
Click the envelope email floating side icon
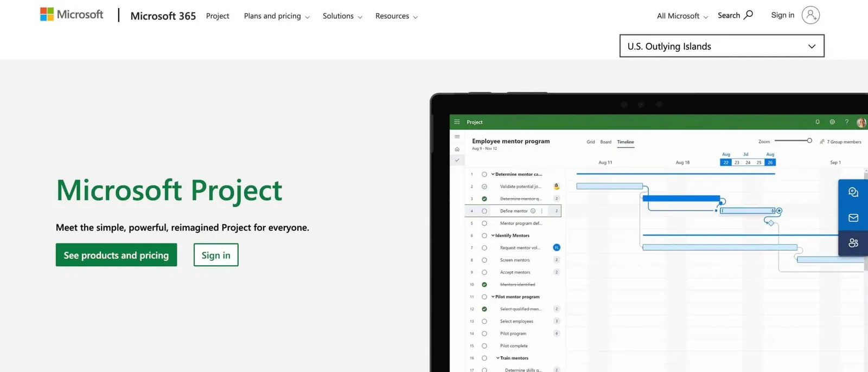853,217
